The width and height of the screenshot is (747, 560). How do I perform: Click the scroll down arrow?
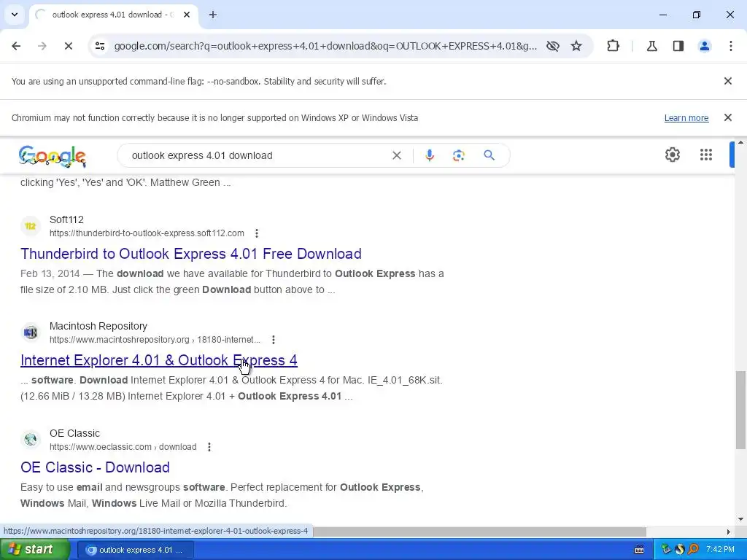tap(741, 519)
